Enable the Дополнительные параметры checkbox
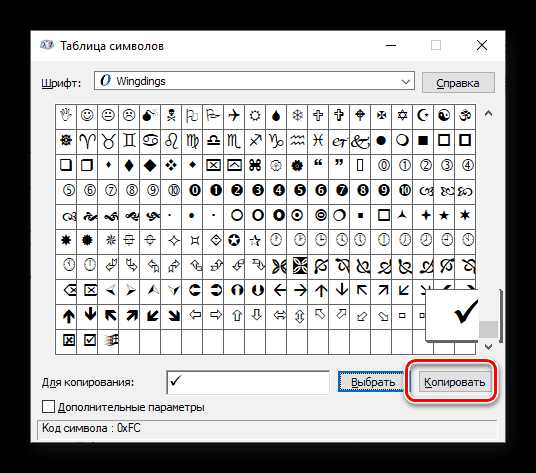Viewport: 536px width, 473px height. [x=48, y=407]
